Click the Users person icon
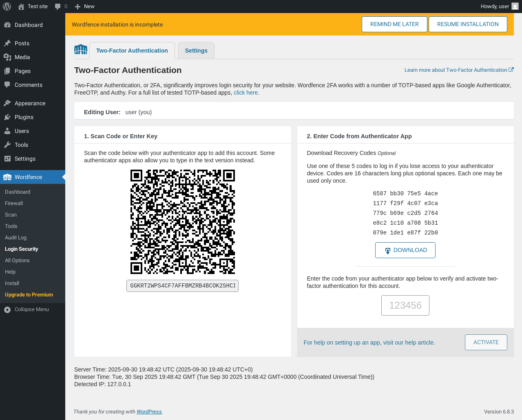Image resolution: width=522 pixels, height=420 pixels. (x=7, y=131)
